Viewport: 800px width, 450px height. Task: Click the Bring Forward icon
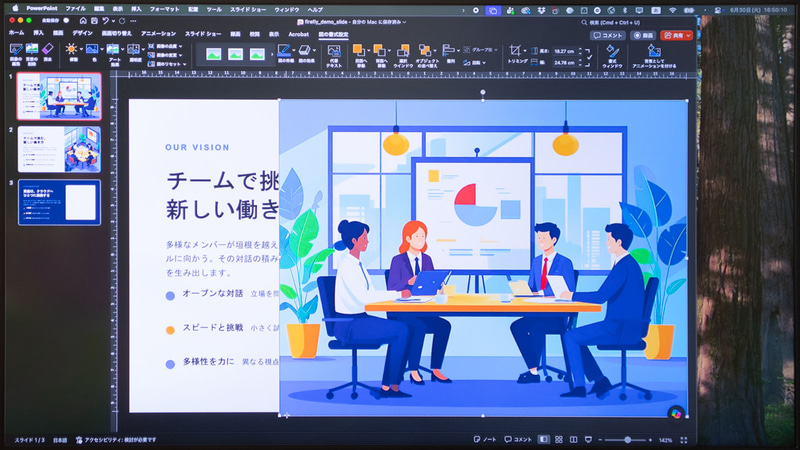pos(359,50)
